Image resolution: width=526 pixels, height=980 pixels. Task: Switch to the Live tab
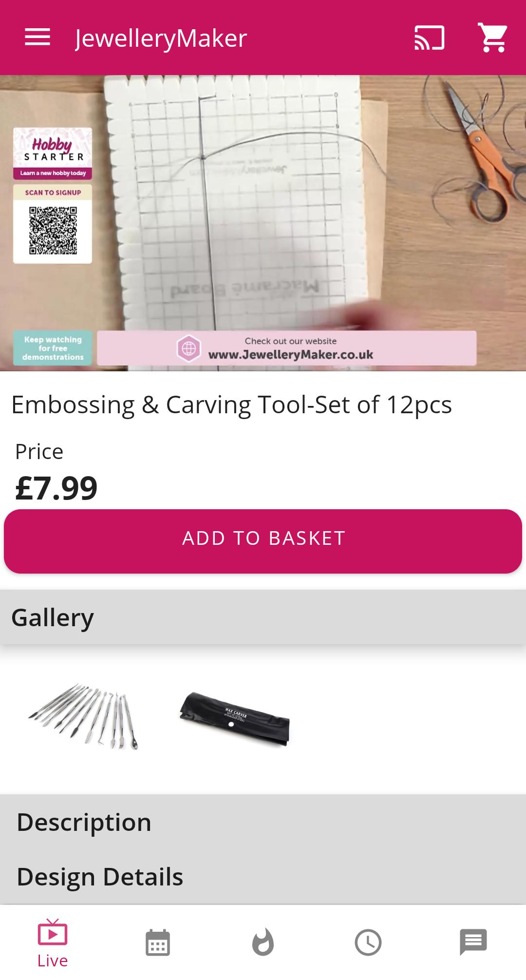(53, 943)
